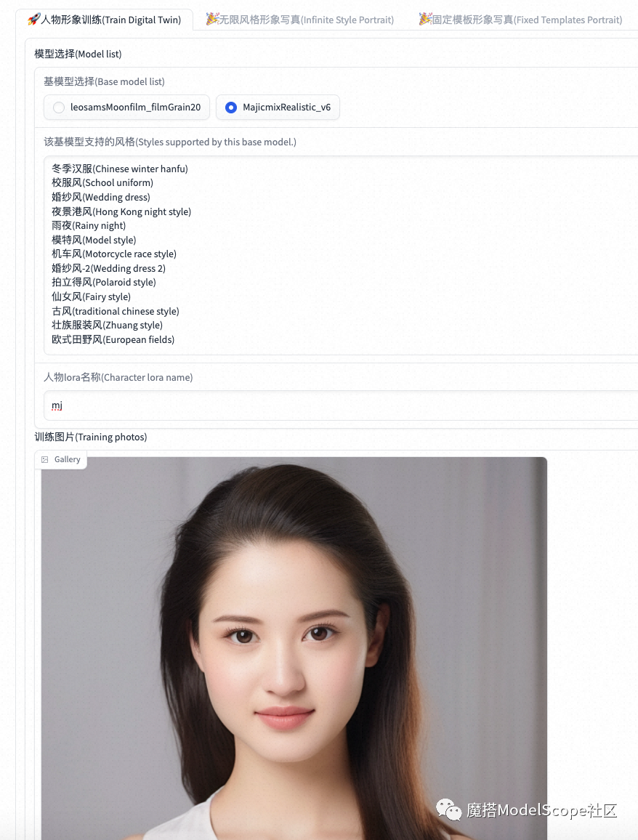Click the WeChat logo in watermark
Image resolution: width=638 pixels, height=840 pixels.
tap(448, 809)
